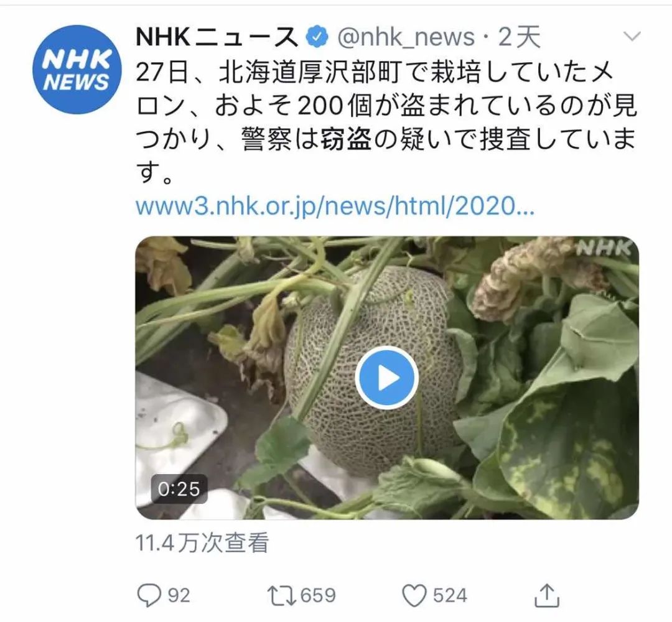This screenshot has width=672, height=622.
Task: Select the 0:25 duration badge
Action: click(179, 489)
